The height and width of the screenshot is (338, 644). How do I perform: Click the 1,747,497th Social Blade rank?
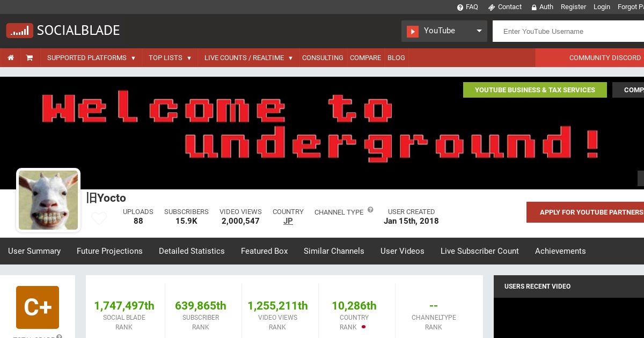124,306
